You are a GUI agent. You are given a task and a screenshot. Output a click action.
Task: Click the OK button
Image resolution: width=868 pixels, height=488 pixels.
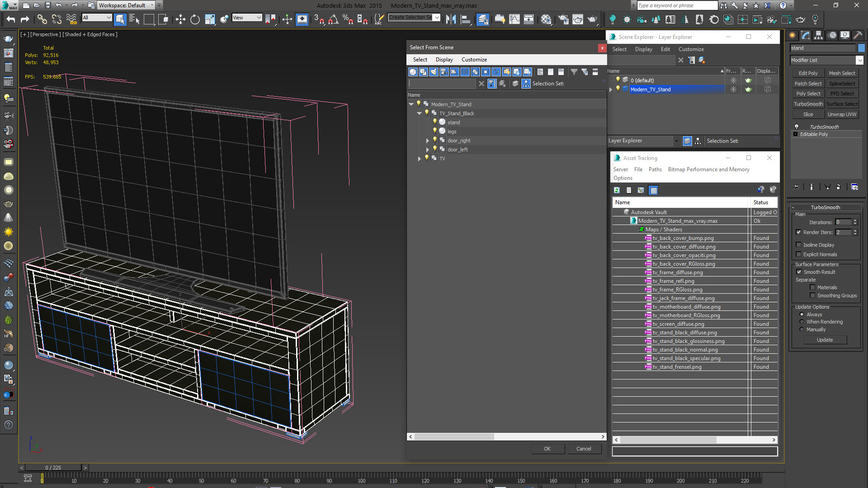point(547,449)
